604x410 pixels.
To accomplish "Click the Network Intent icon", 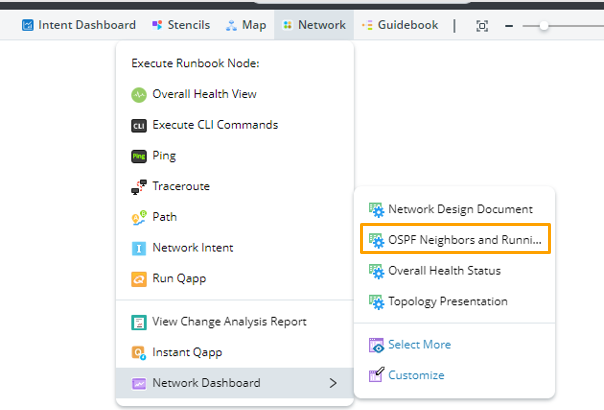I will [139, 248].
